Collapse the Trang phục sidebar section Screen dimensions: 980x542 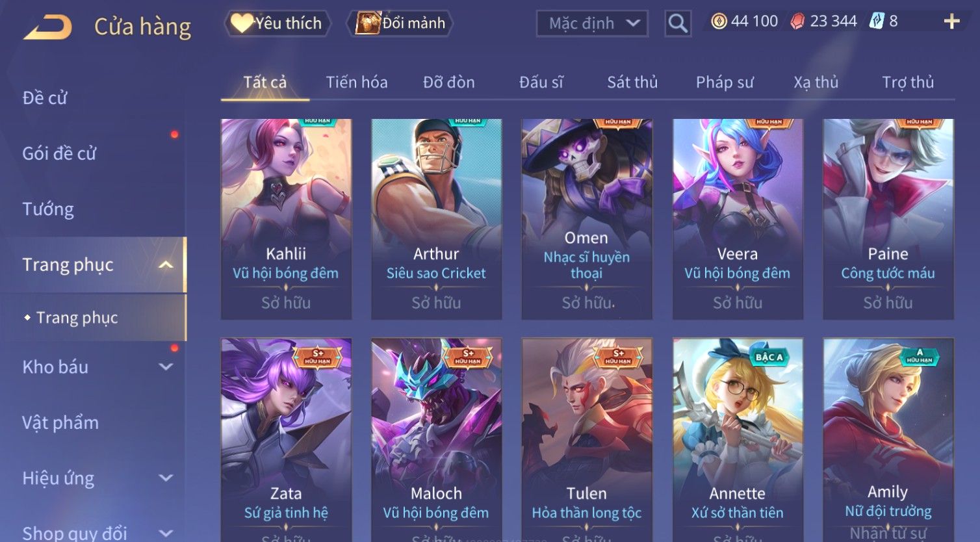click(166, 265)
